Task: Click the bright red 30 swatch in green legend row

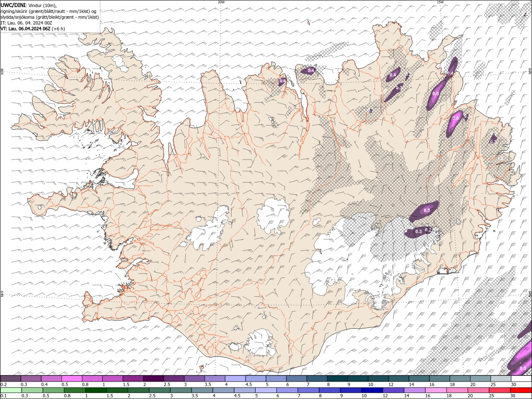Action: tap(520, 390)
